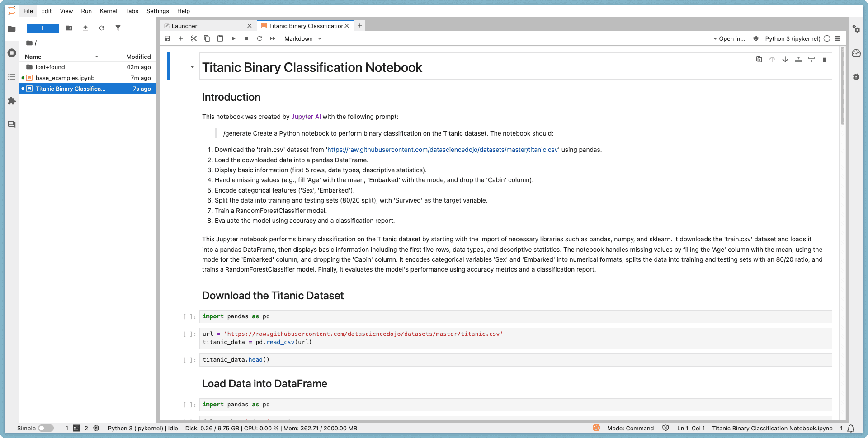Move the cell down with arrow icon

(x=785, y=59)
